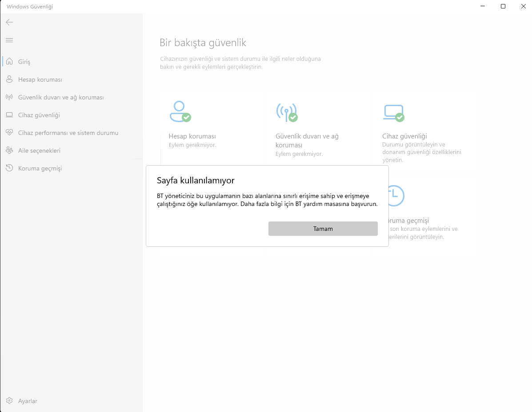
Task: Click the Giriş home icon in the sidebar
Action: [9, 61]
